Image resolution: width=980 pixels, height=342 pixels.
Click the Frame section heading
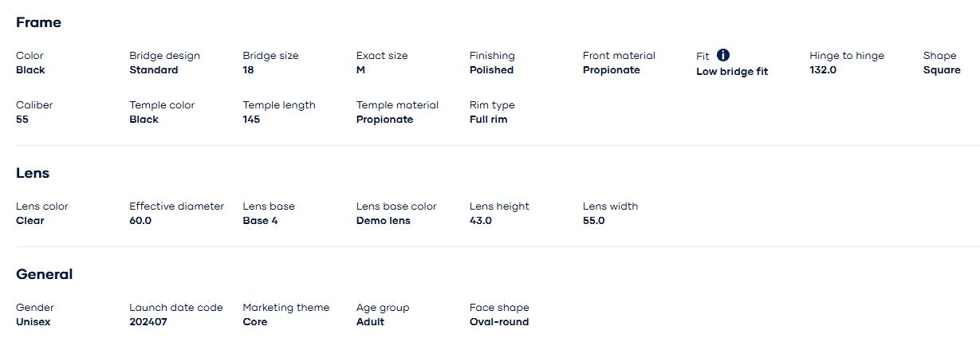[38, 22]
